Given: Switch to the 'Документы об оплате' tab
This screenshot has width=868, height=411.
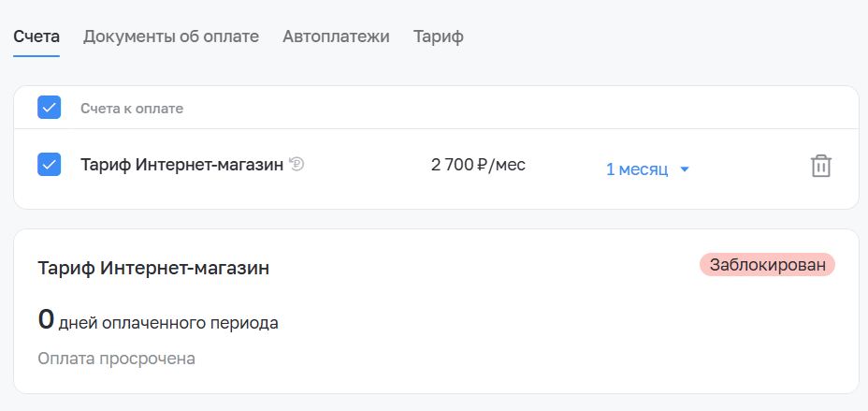Looking at the screenshot, I should (x=171, y=37).
